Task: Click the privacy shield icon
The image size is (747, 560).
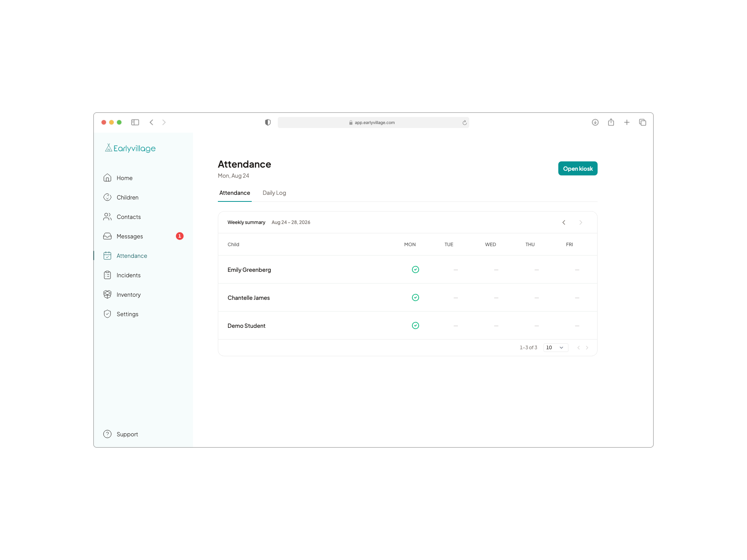Action: click(268, 122)
